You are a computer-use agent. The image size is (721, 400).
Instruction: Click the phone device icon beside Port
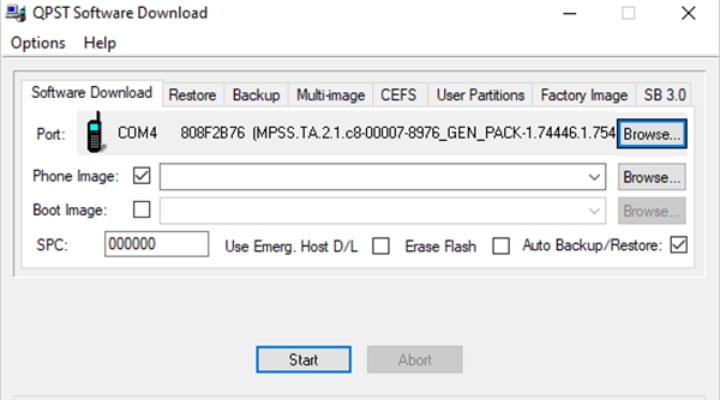tap(96, 132)
